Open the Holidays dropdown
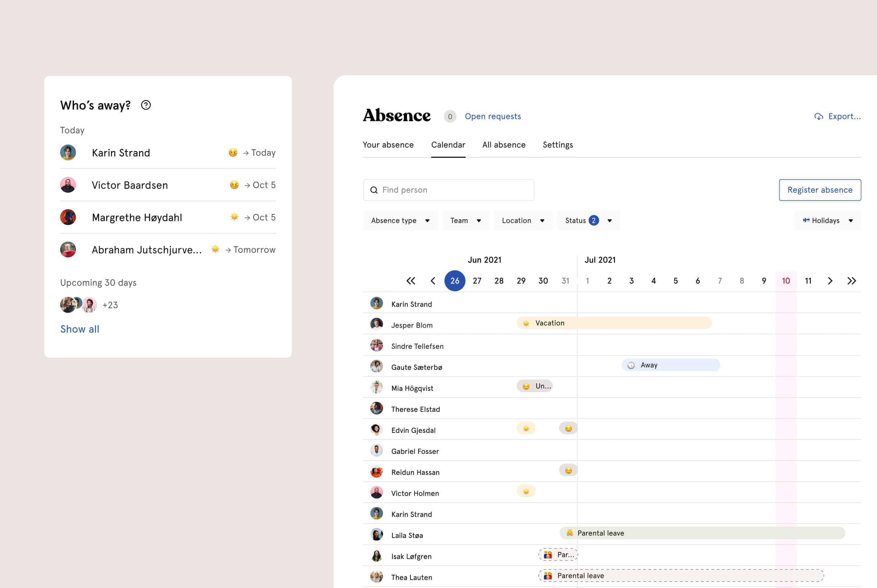This screenshot has height=588, width=877. pos(827,220)
